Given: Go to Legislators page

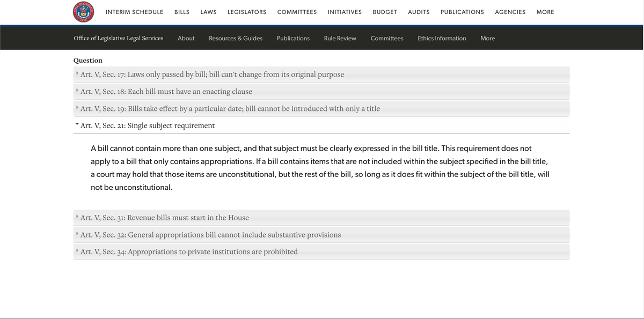Looking at the screenshot, I should (x=247, y=12).
